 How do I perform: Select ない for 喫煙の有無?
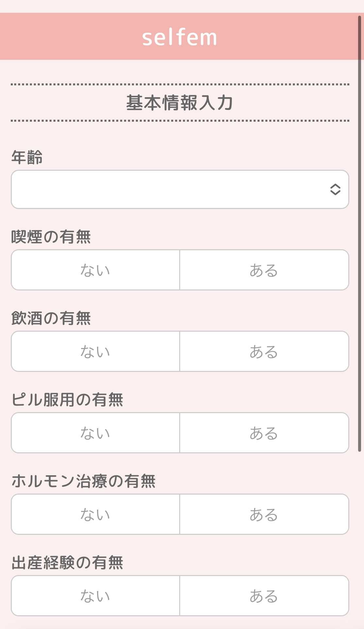(x=95, y=270)
